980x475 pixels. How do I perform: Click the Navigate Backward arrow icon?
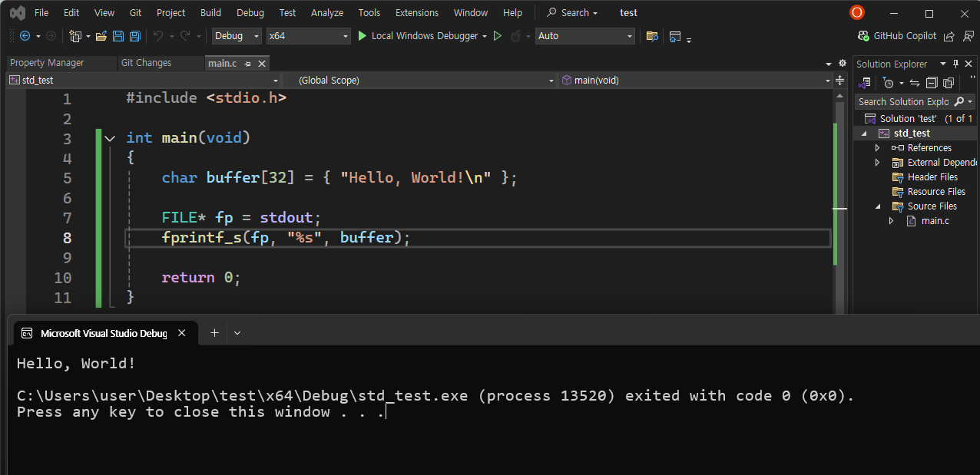coord(25,36)
